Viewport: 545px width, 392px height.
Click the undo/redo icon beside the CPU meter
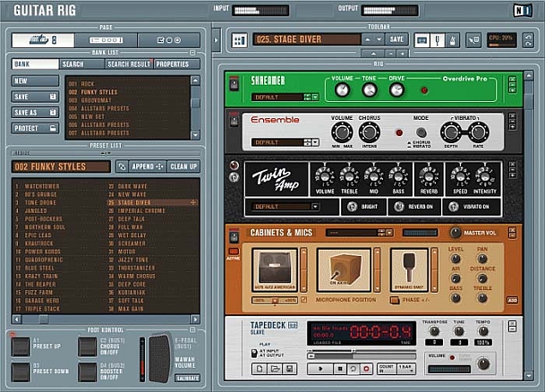pyautogui.click(x=528, y=40)
